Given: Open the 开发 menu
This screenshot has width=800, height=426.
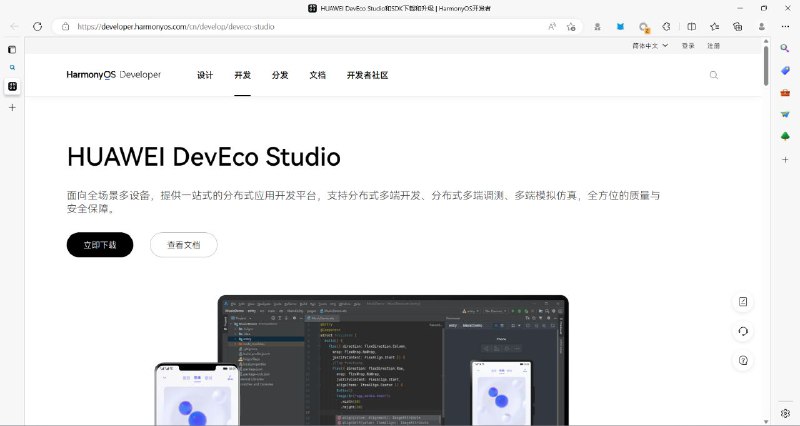Looking at the screenshot, I should tap(242, 75).
